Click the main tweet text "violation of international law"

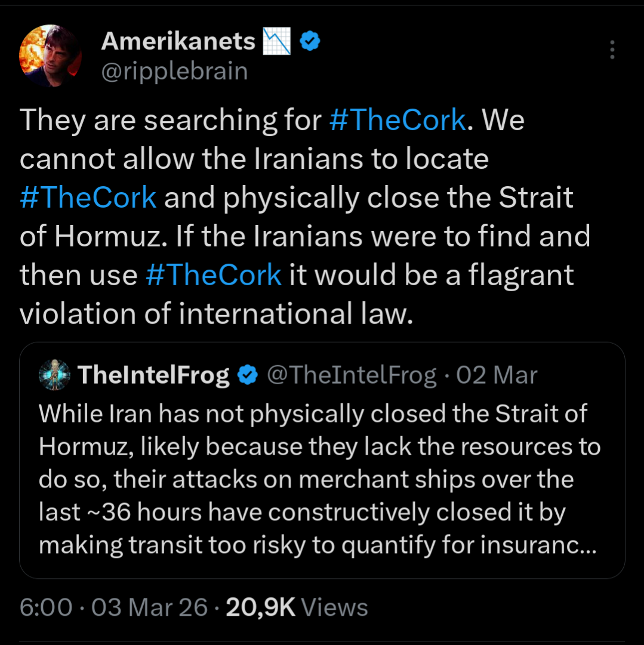click(x=216, y=314)
